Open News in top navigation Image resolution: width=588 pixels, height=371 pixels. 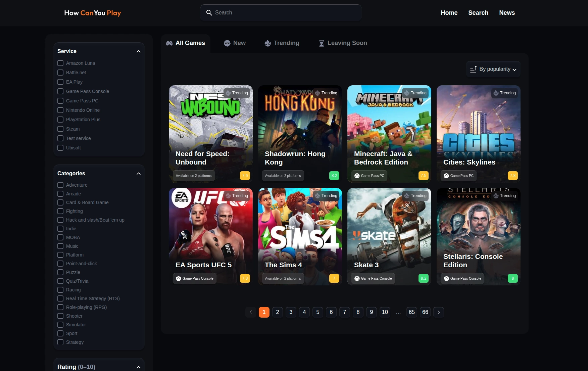click(x=507, y=13)
